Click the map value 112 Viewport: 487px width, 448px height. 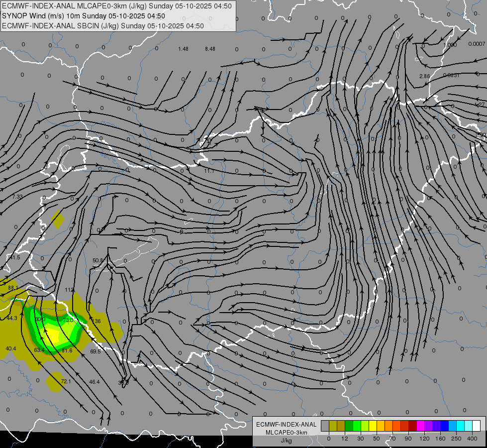tap(69, 290)
